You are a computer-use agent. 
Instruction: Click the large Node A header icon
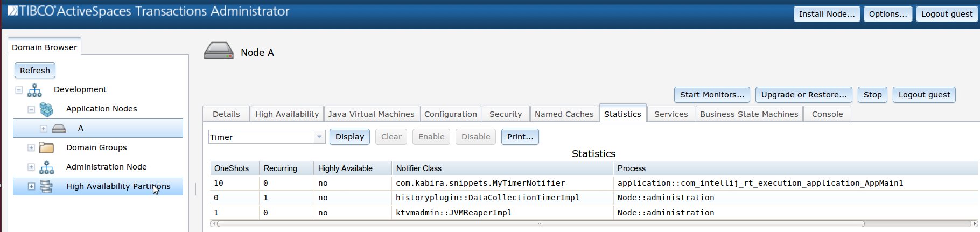click(219, 51)
